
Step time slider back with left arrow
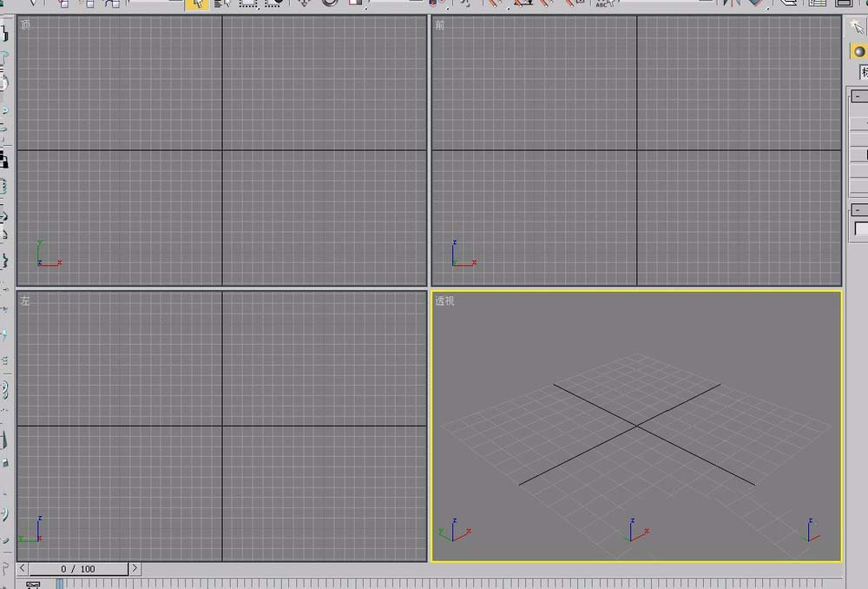pos(23,568)
